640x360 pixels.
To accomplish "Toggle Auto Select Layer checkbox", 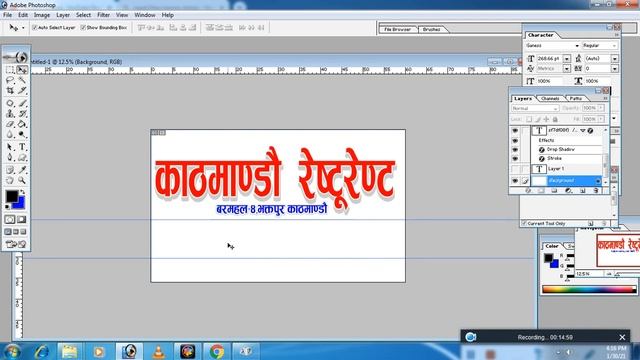I will 35,27.
